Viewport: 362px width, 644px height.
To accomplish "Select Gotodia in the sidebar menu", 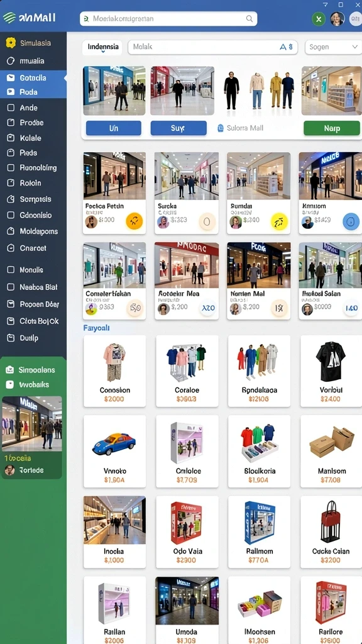I will pyautogui.click(x=33, y=77).
